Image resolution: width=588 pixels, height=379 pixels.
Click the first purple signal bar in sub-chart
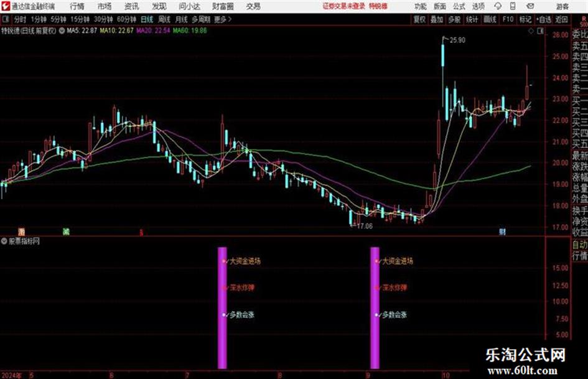click(222, 307)
